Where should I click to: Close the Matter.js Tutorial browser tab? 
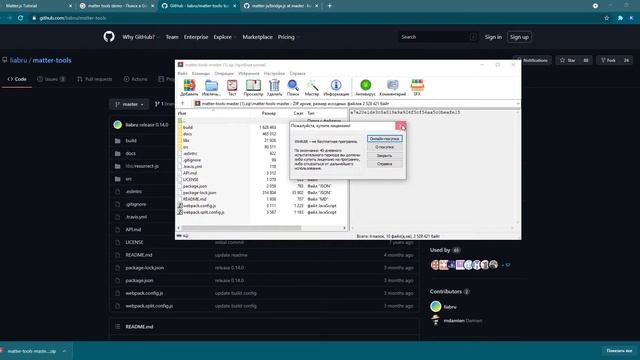[x=70, y=6]
